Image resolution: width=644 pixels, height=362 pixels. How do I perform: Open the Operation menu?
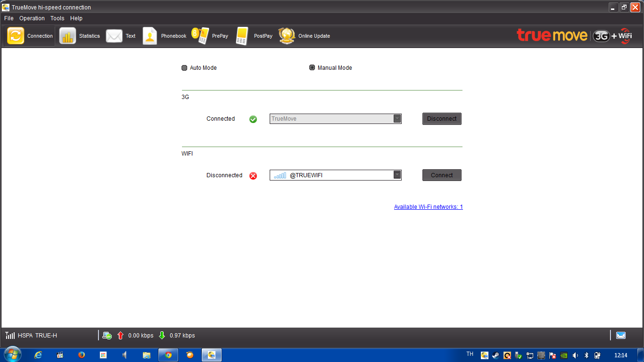pos(32,18)
